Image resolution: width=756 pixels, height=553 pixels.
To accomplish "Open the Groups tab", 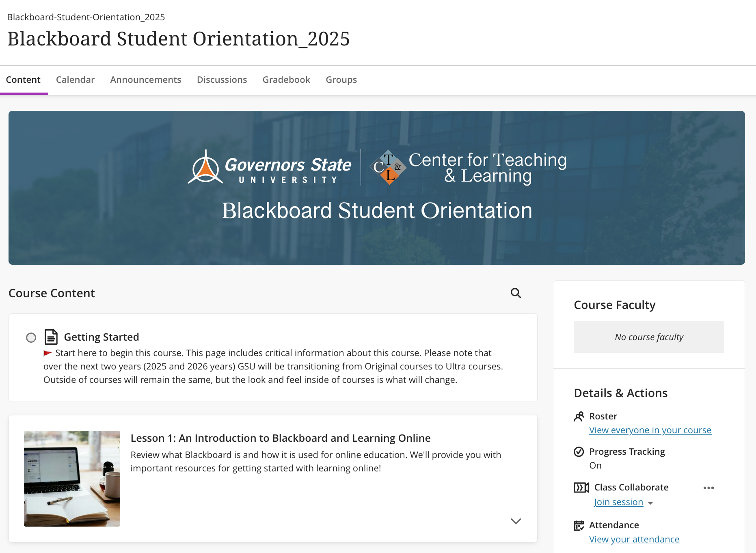I will click(x=341, y=80).
